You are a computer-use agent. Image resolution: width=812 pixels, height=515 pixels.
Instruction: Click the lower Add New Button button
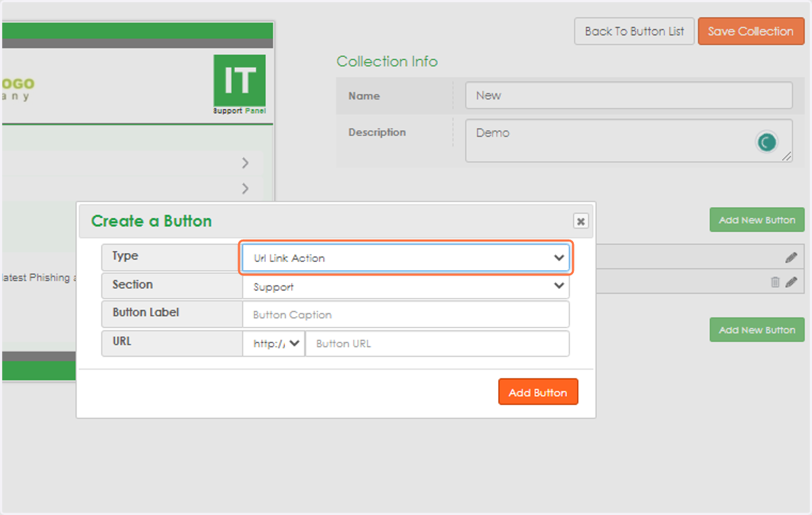point(757,330)
